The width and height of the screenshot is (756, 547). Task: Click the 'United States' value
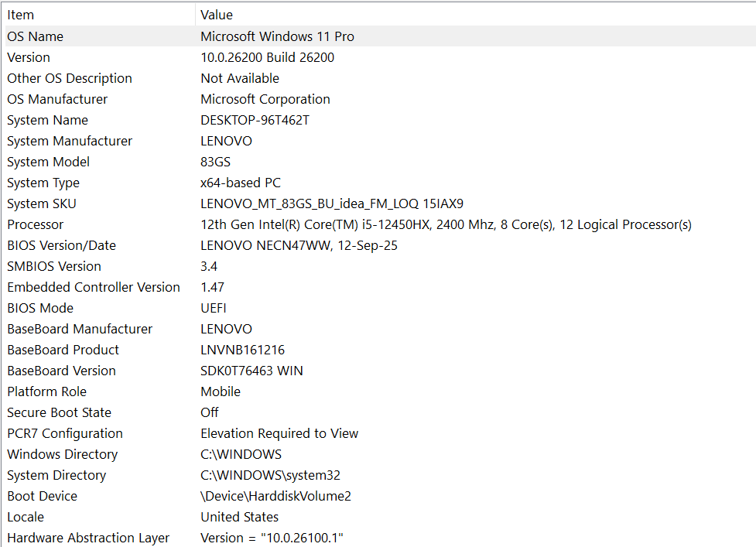240,517
